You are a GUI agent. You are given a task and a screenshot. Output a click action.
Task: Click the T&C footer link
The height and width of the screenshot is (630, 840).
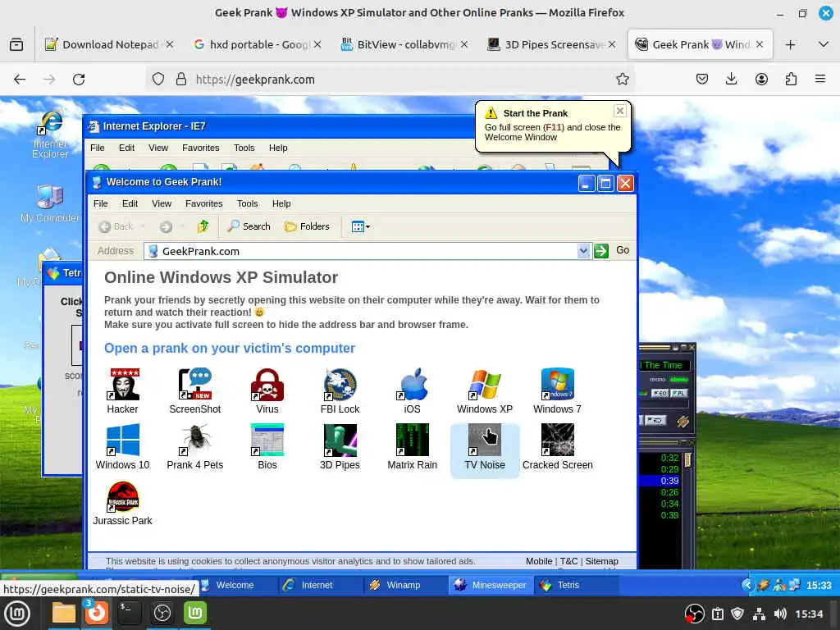coord(568,561)
